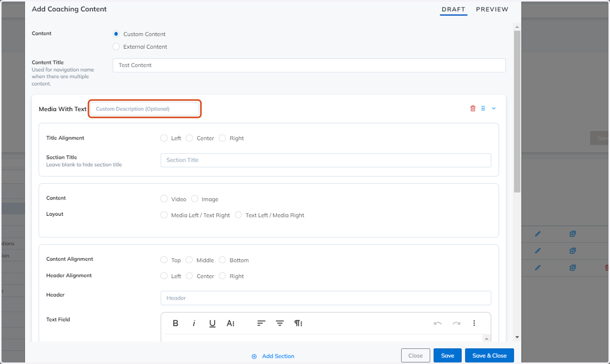Set Header Alignment to Right
This screenshot has height=364, width=610.
point(222,276)
